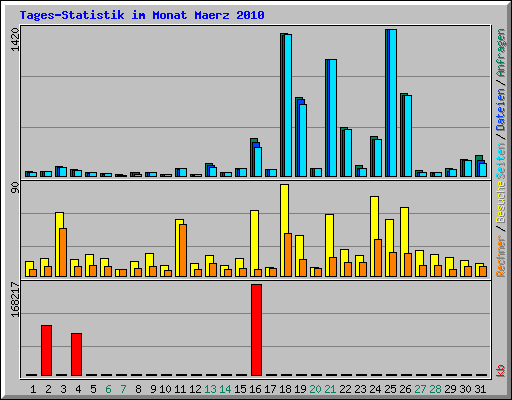Click the chart title 'Tages-Statistik im Monat Maerz 2010'

pos(142,15)
